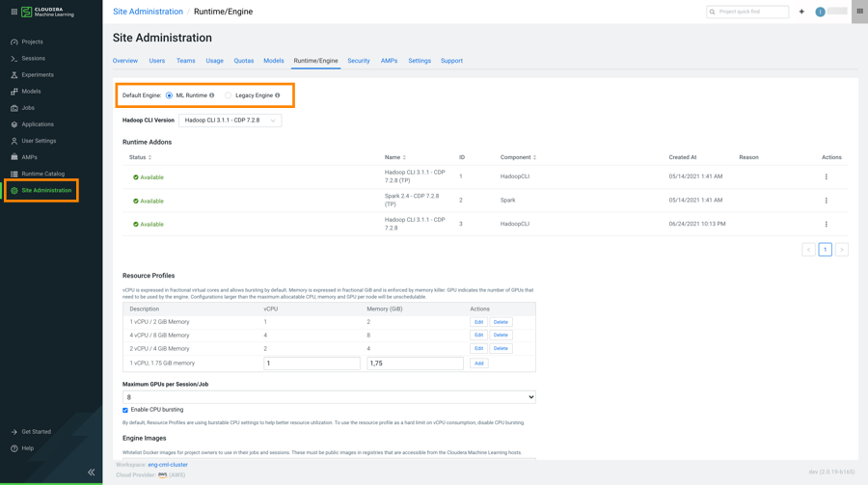
Task: Click Add to create resource profile
Action: (x=478, y=364)
